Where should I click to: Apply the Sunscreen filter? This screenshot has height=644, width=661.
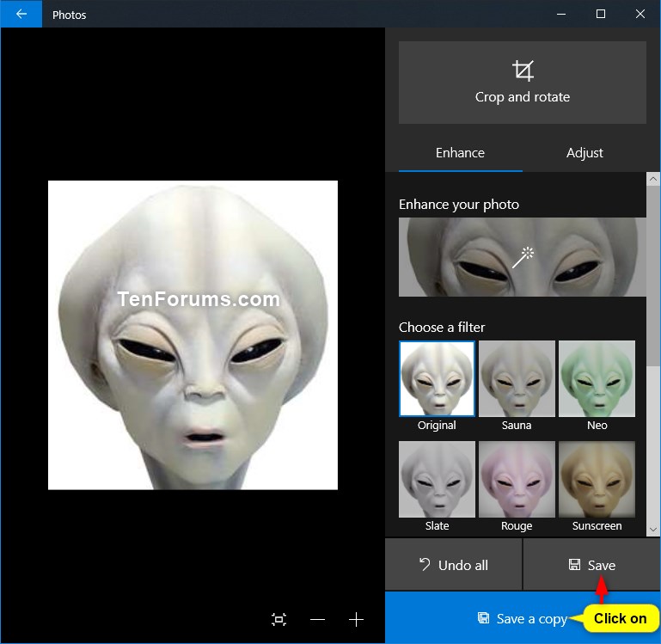(x=597, y=479)
